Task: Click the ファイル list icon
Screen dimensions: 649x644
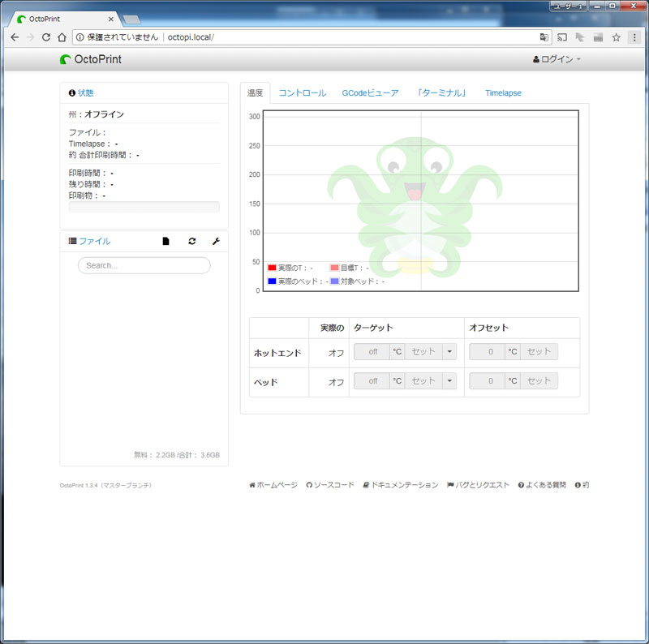Action: pyautogui.click(x=72, y=241)
